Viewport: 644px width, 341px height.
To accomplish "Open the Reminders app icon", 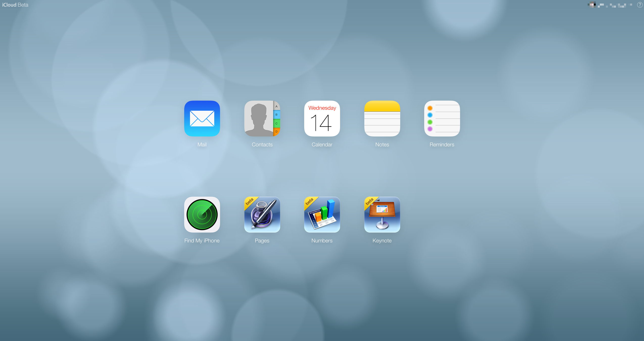I will click(441, 118).
